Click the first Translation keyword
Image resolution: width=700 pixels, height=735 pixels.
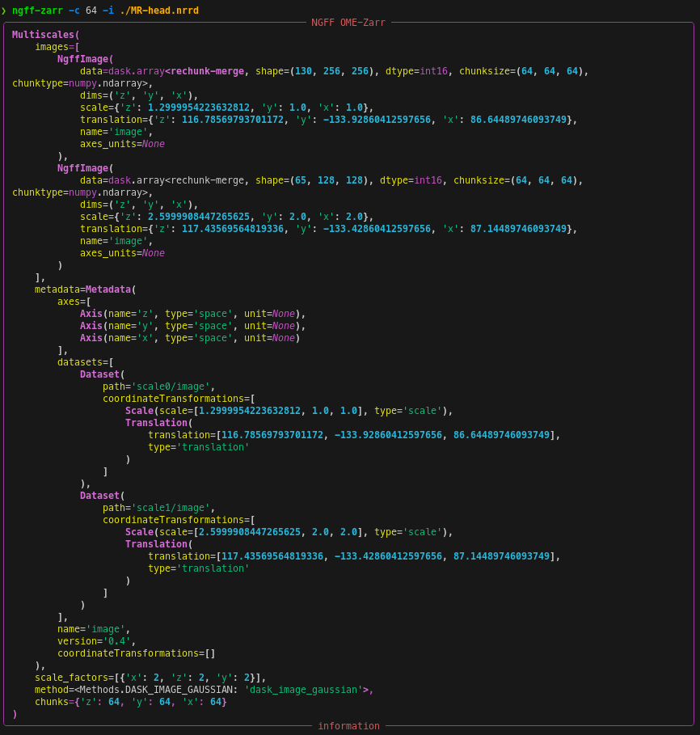(158, 422)
